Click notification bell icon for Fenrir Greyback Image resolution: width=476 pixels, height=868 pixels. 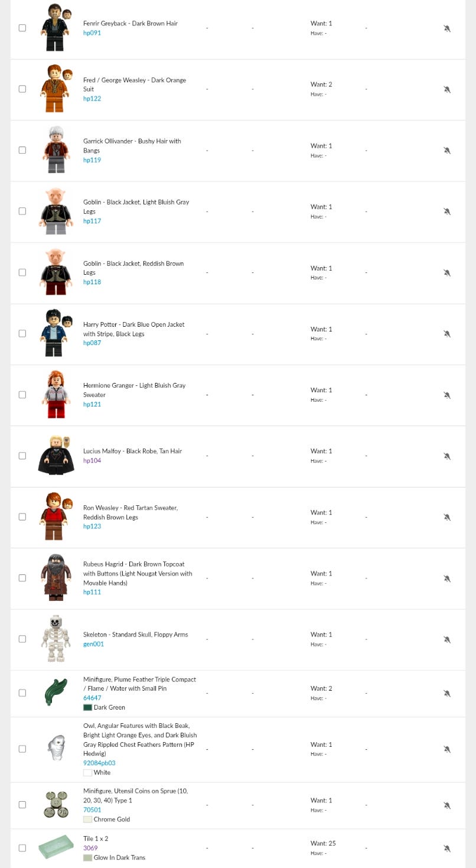447,28
